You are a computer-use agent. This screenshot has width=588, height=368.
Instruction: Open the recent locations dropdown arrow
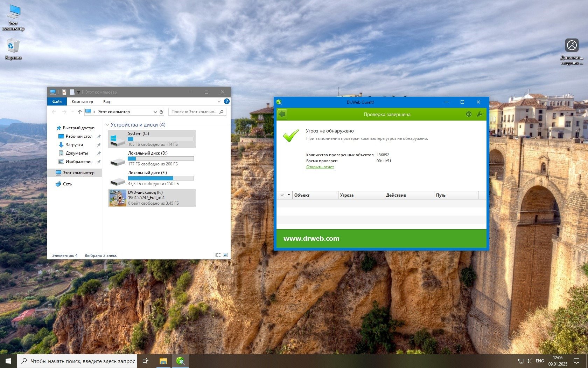pyautogui.click(x=72, y=112)
